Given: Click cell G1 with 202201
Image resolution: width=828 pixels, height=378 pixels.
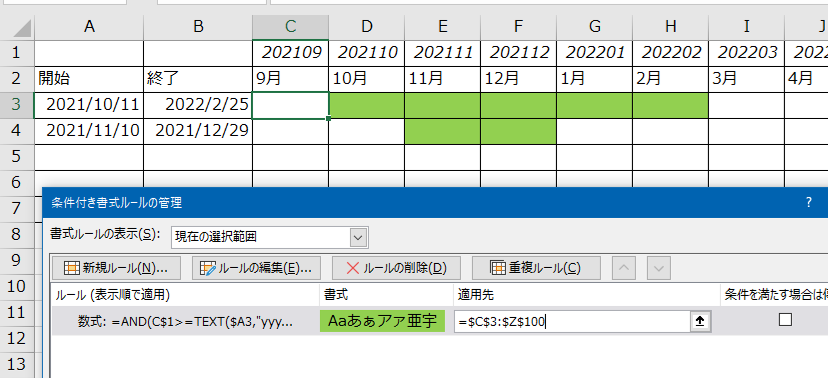Looking at the screenshot, I should click(595, 53).
